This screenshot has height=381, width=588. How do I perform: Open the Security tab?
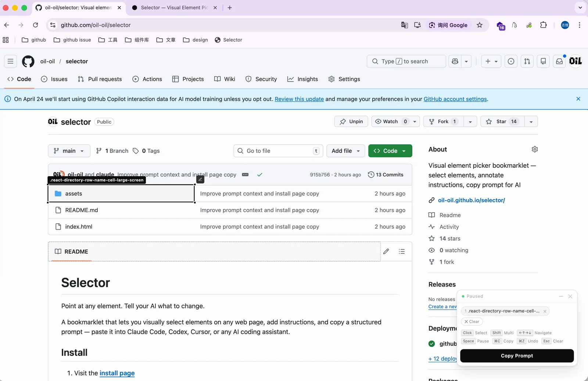261,79
